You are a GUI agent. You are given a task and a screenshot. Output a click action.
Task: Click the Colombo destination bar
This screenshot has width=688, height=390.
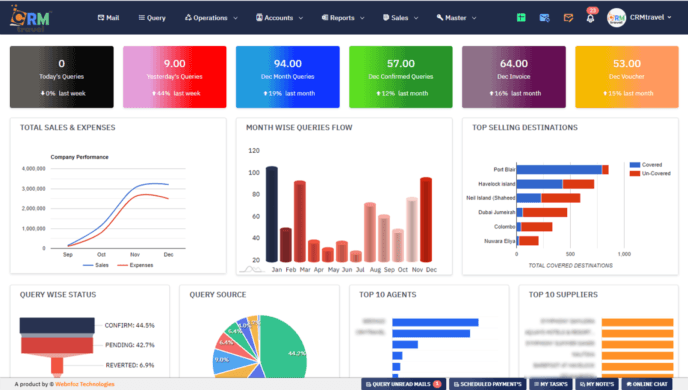coord(534,227)
